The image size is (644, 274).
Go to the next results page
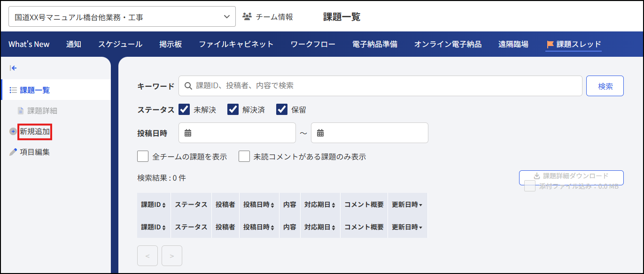[x=172, y=256]
